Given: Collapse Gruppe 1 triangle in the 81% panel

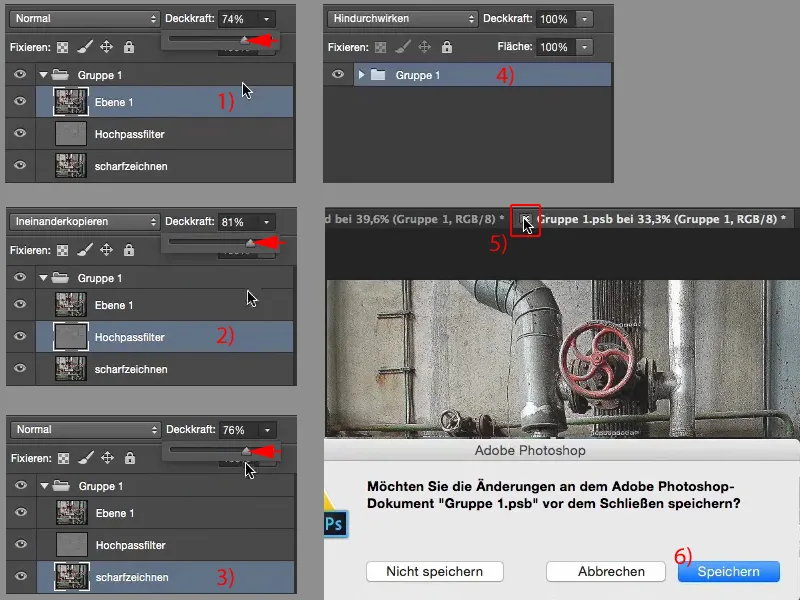Looking at the screenshot, I should tap(43, 278).
